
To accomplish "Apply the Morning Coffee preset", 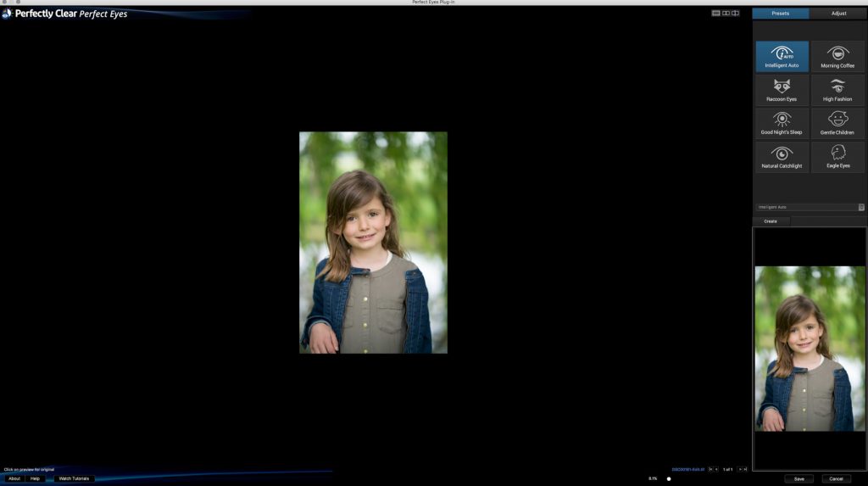I will point(837,57).
